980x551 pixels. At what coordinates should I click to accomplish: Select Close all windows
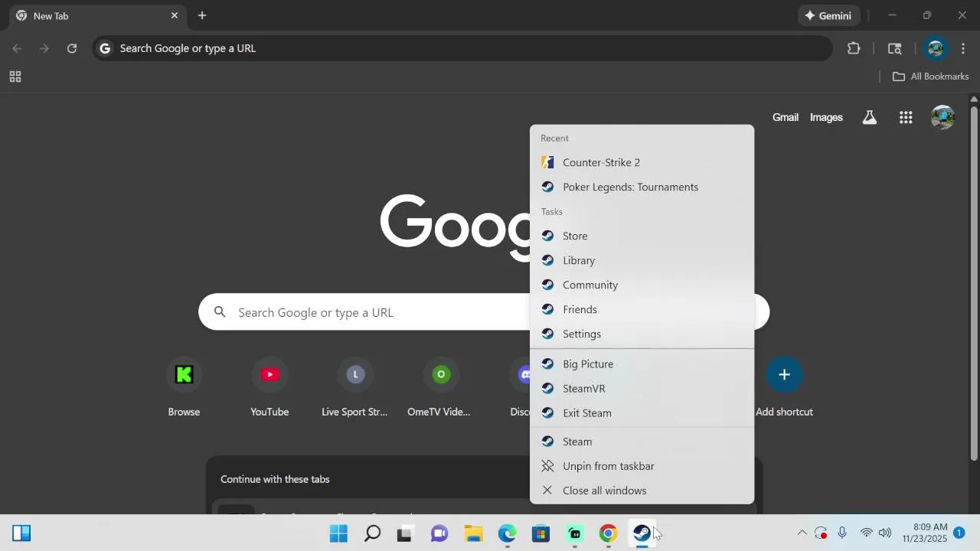point(642,491)
